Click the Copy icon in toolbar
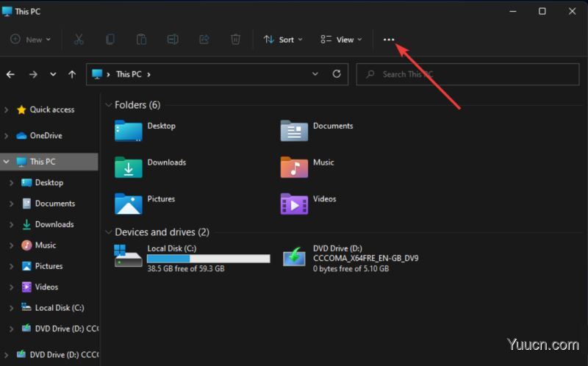The image size is (588, 366). click(110, 40)
